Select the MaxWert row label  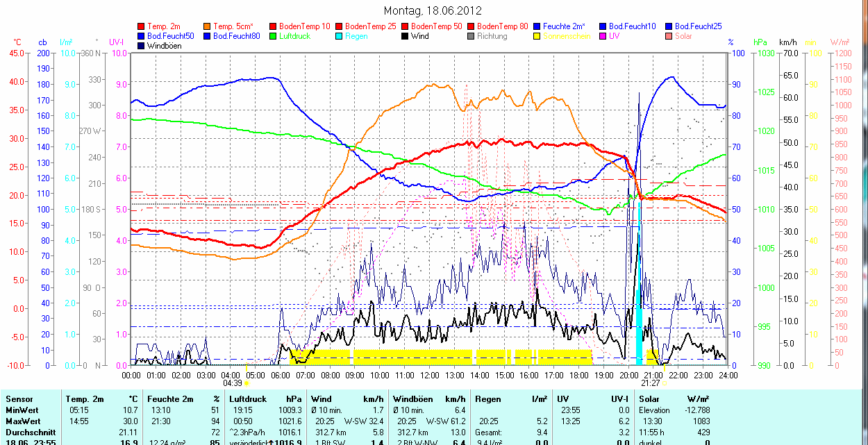[x=22, y=421]
